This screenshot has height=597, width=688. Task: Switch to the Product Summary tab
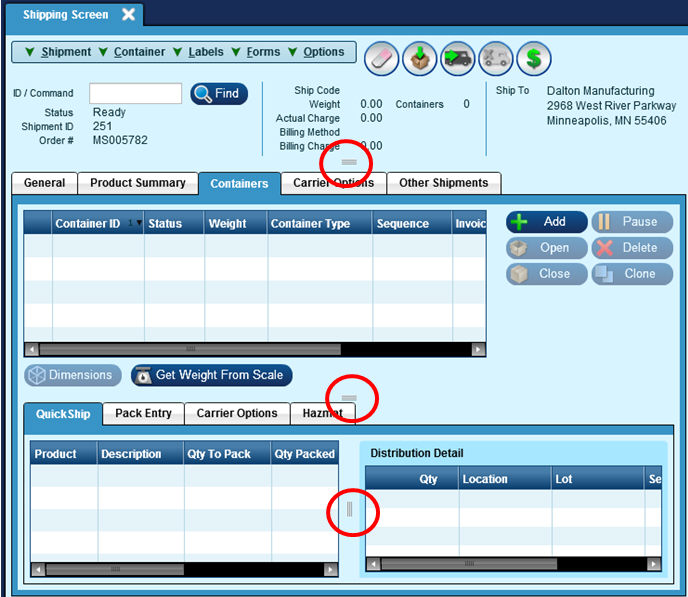coord(137,183)
